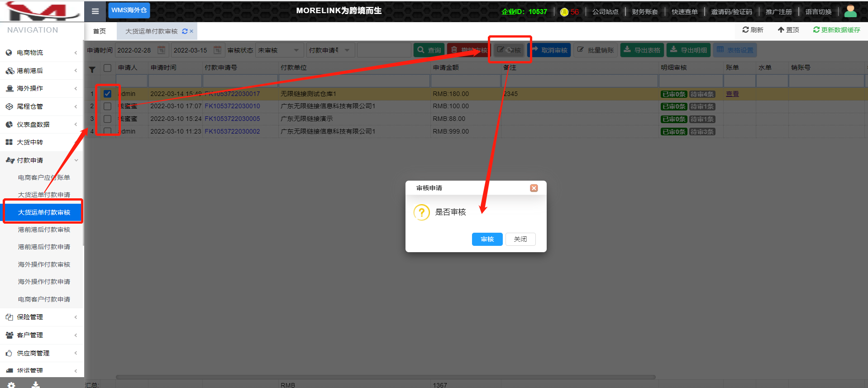The width and height of the screenshot is (868, 388).
Task: Check the FK1053722030002 row checkbox
Action: (107, 131)
